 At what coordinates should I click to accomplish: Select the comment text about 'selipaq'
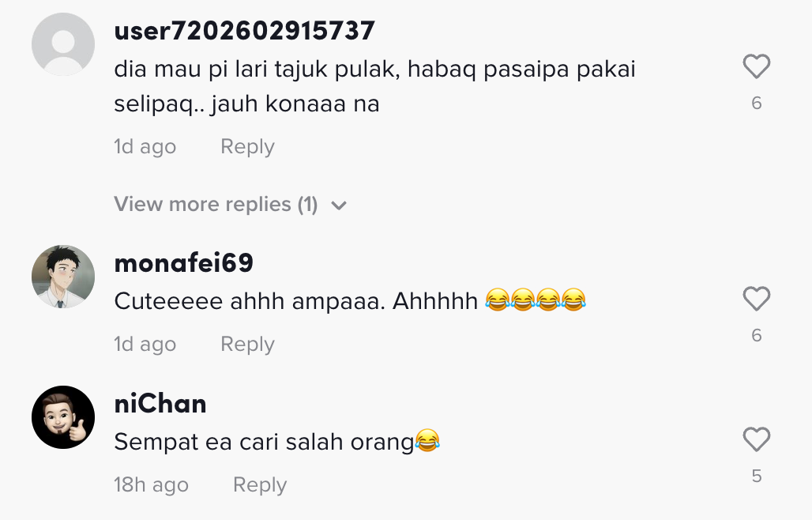pyautogui.click(x=374, y=86)
